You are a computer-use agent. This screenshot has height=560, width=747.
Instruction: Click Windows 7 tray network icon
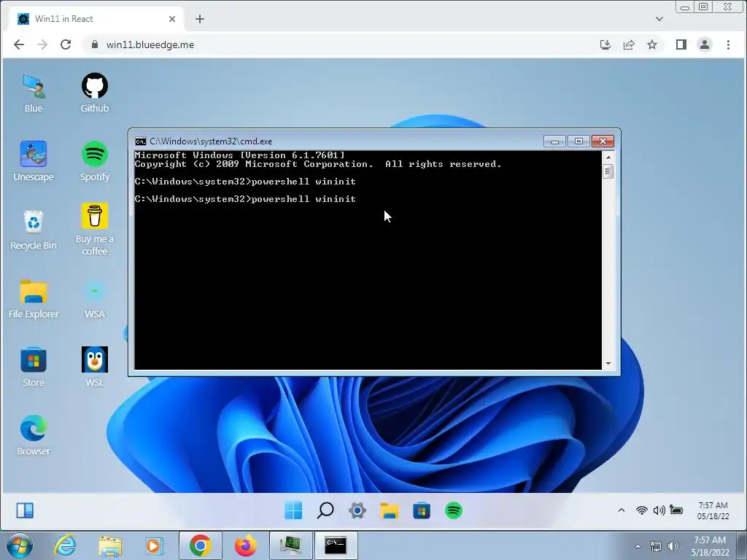[x=656, y=546]
